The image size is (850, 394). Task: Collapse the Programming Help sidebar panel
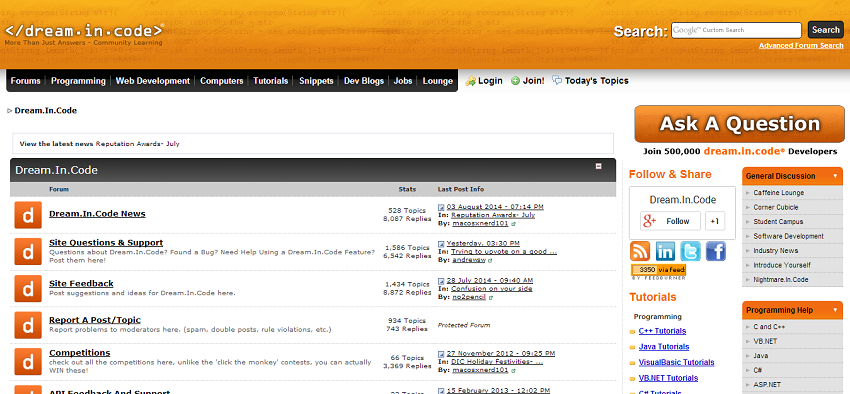click(x=835, y=311)
